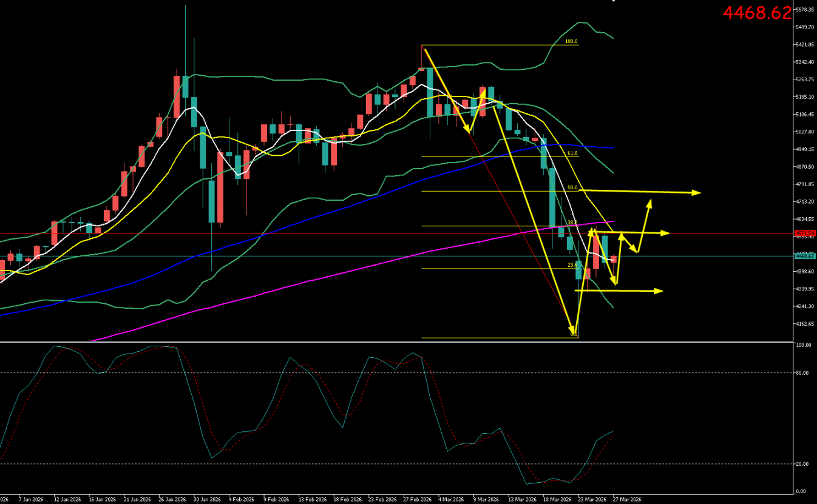817x504 pixels.
Task: Click the teal 4468.62 current price tag
Action: click(805, 256)
